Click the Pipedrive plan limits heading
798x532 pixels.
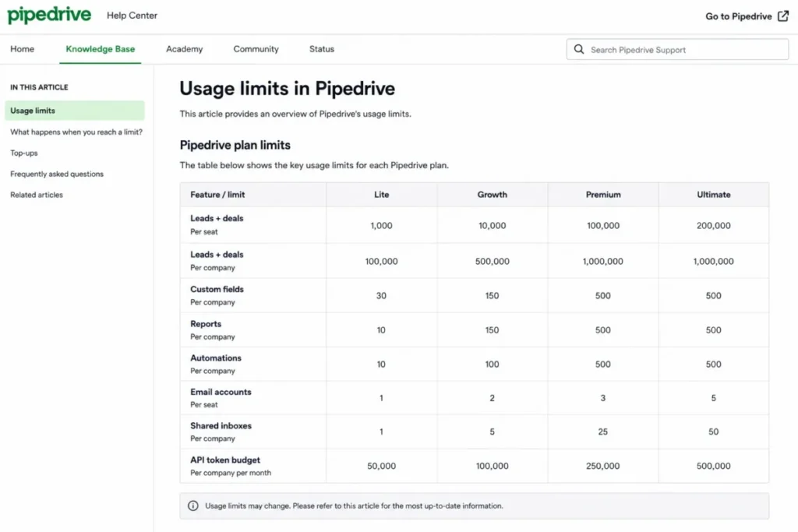(235, 145)
